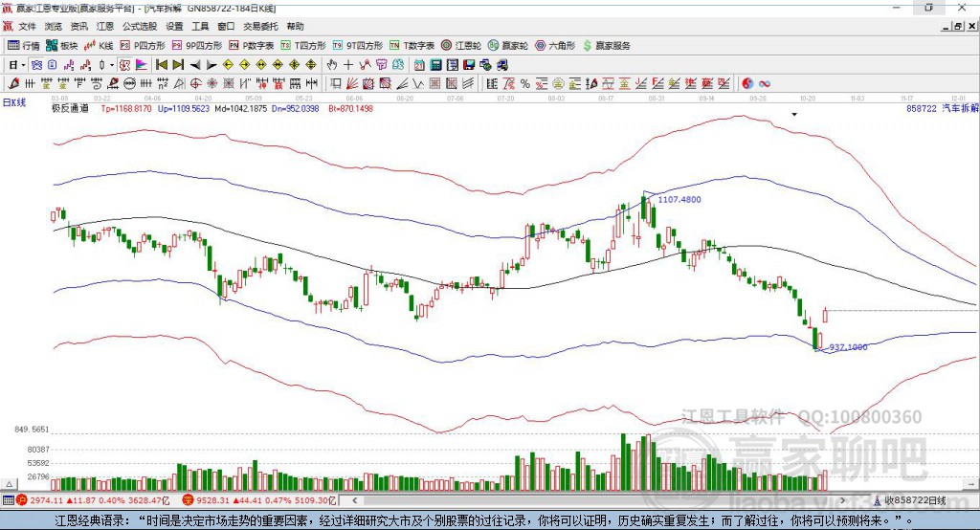The width and height of the screenshot is (980, 530).
Task: Open the 公式选股 menu
Action: [x=140, y=26]
